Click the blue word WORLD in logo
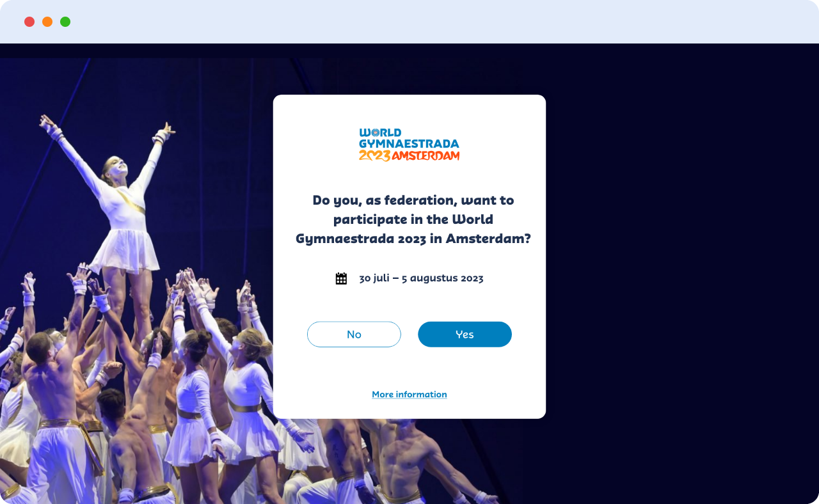 (381, 133)
